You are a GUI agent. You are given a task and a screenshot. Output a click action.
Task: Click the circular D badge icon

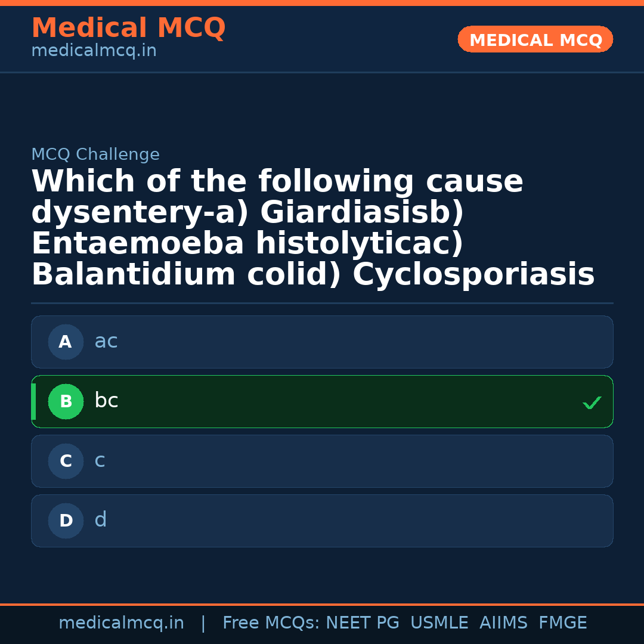[x=66, y=521]
